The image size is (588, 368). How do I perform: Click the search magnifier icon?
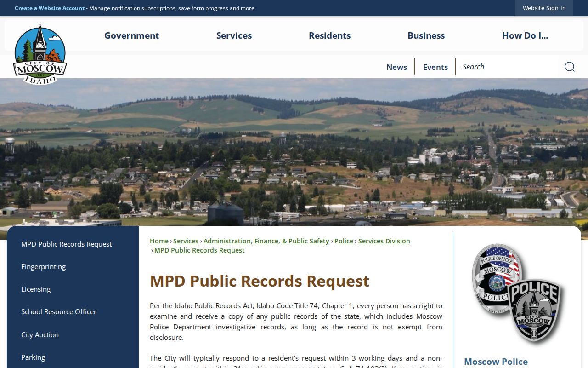point(569,67)
